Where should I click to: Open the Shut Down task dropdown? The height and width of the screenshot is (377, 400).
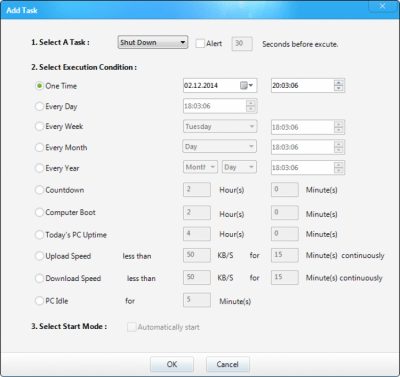153,43
